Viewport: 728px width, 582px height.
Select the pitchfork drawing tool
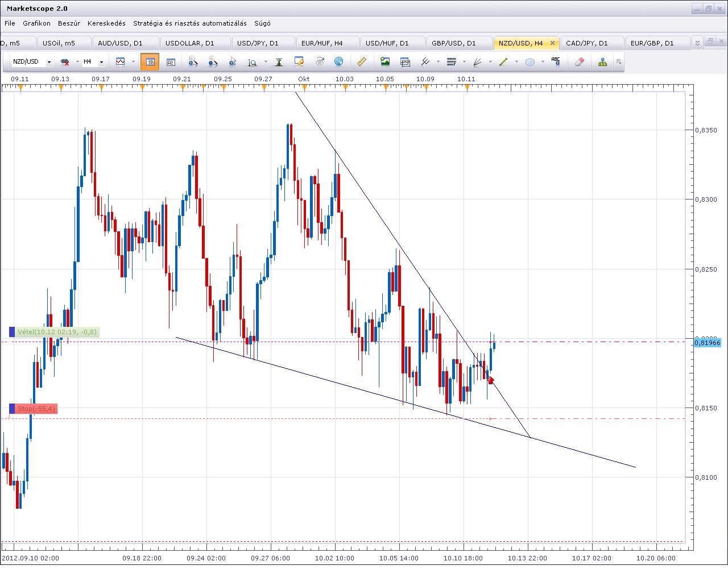426,61
